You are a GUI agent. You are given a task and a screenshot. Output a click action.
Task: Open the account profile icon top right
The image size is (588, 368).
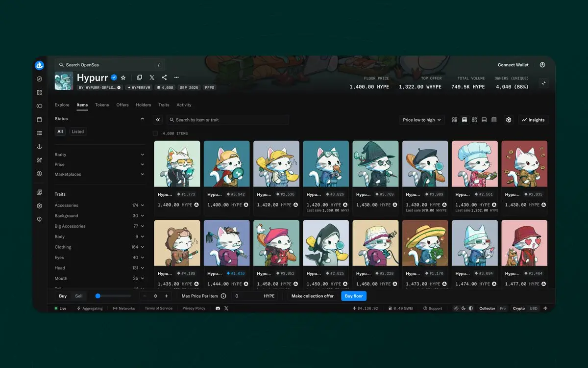coord(542,65)
